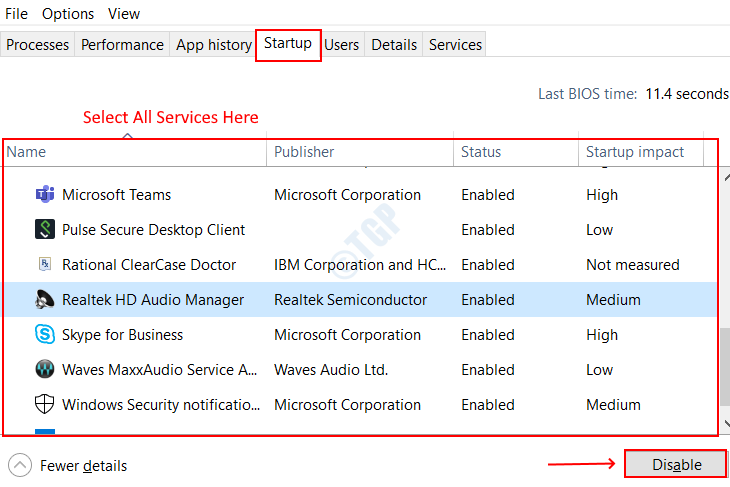The image size is (730, 487).
Task: Select Rational ClearCase Doctor entry
Action: pos(149,264)
